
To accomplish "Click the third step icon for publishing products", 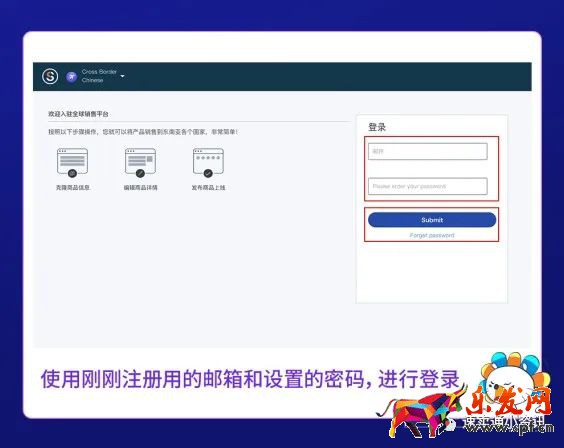I will pos(208,163).
